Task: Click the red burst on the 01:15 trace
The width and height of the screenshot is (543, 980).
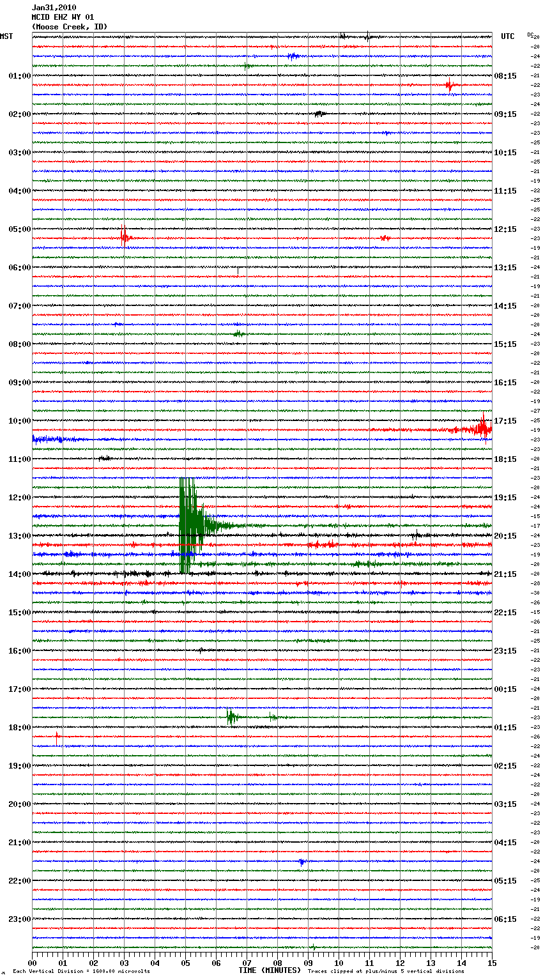Action: (450, 84)
